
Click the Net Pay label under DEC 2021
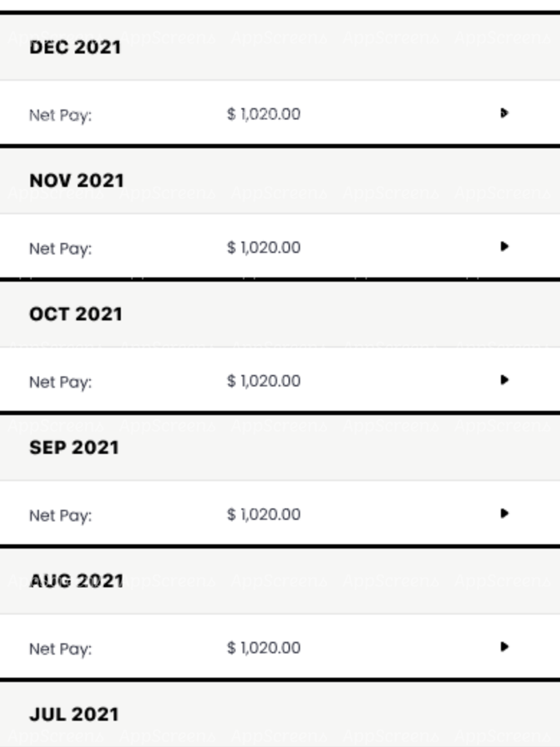[61, 115]
